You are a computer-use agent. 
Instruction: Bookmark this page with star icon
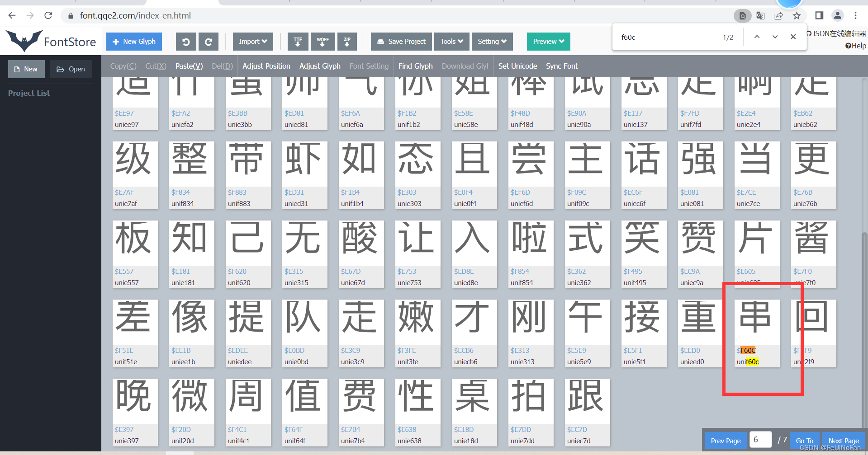point(797,16)
